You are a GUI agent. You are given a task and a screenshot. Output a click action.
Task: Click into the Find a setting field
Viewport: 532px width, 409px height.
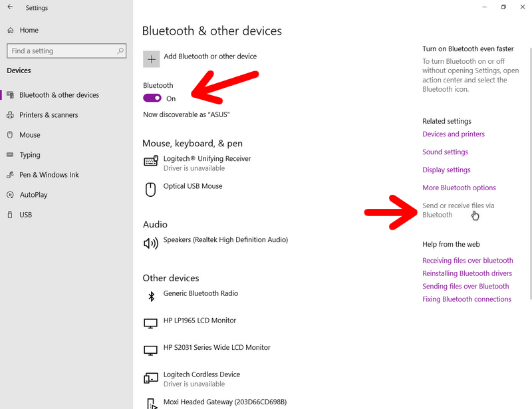pos(66,51)
